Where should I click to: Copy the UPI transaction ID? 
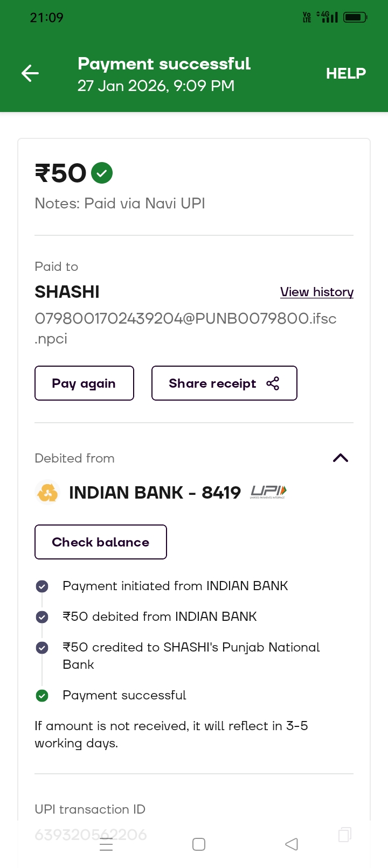[x=344, y=835]
